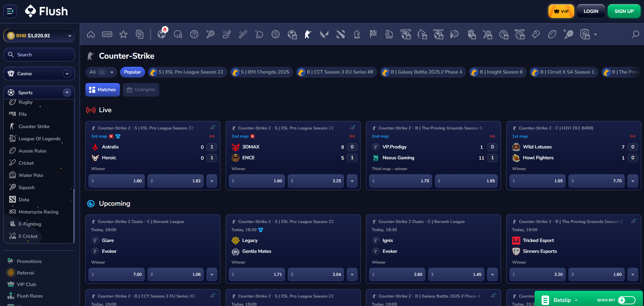Select the Penalty shootout icon
This screenshot has width=644, height=306.
438,34
